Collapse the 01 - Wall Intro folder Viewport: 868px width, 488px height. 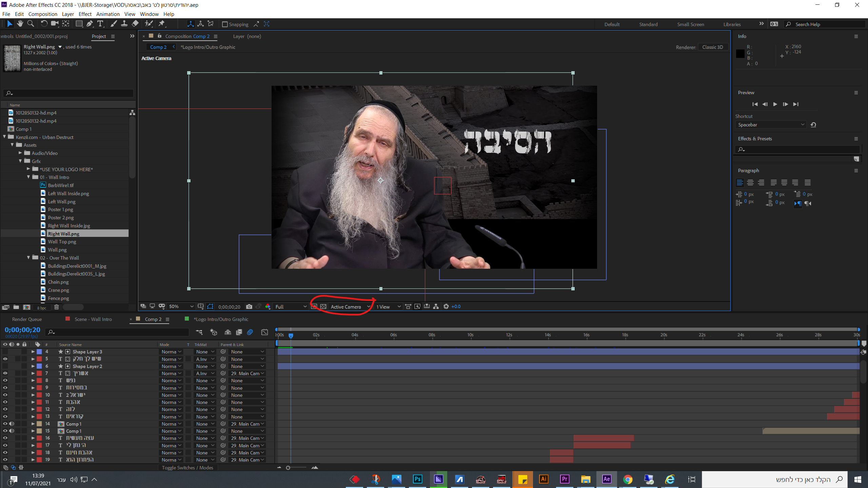pyautogui.click(x=29, y=177)
